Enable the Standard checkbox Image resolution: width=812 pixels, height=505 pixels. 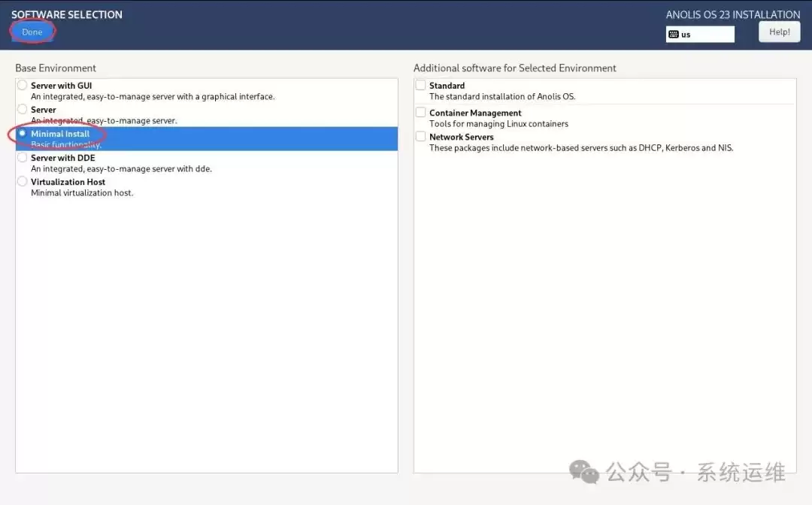pos(420,85)
